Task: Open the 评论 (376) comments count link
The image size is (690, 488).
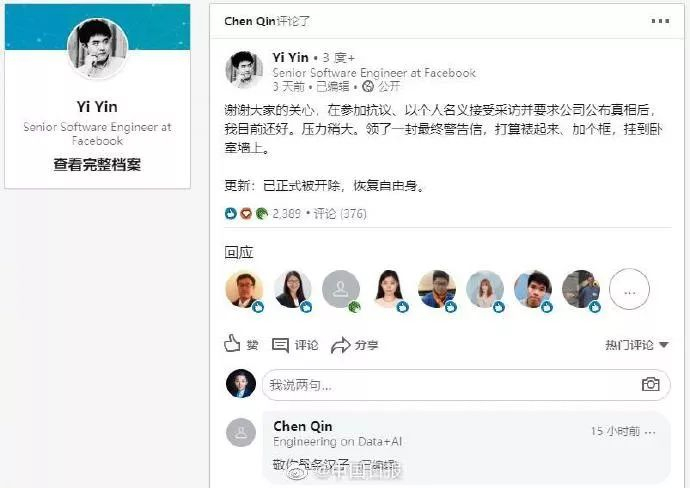Action: (339, 213)
